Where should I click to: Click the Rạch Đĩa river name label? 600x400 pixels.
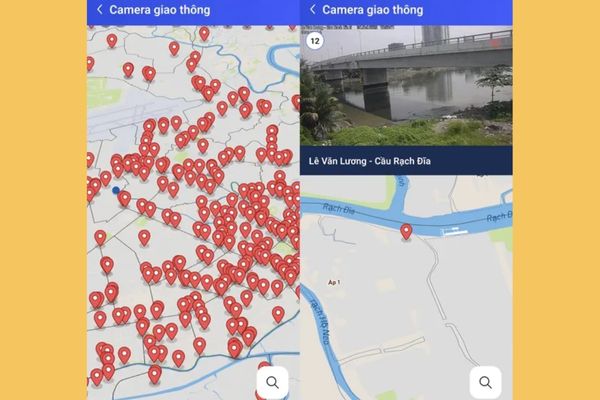coord(338,209)
